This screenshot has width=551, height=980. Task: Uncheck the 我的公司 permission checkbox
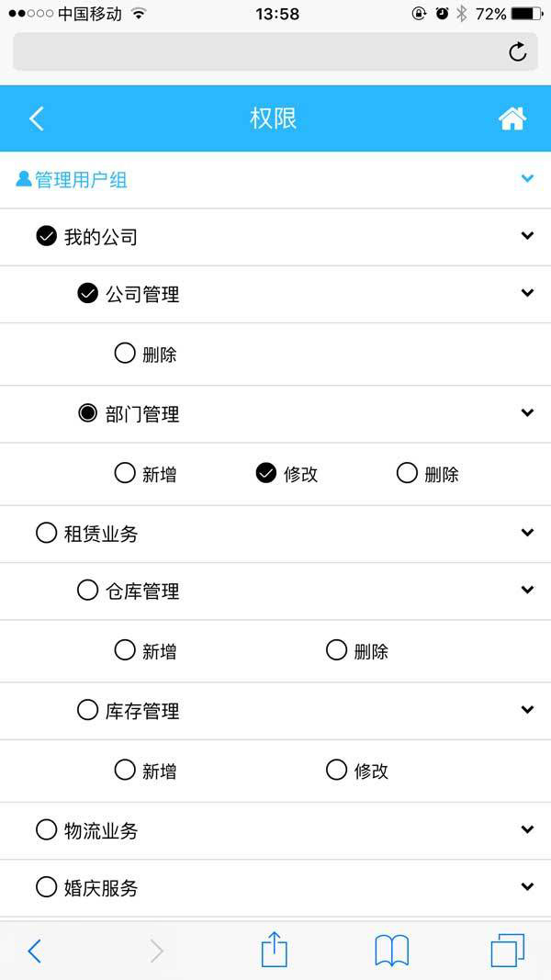tap(44, 234)
